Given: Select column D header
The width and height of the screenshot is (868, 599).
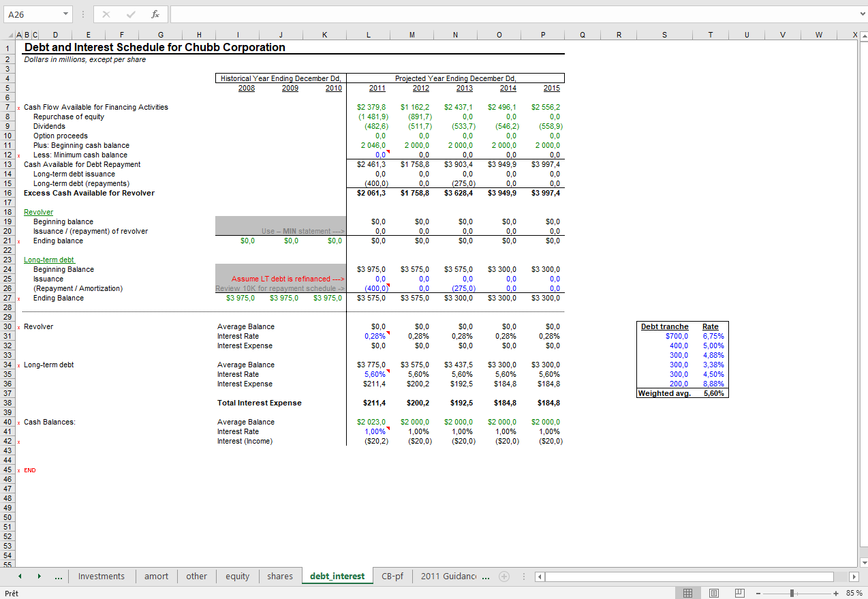Looking at the screenshot, I should [55, 35].
